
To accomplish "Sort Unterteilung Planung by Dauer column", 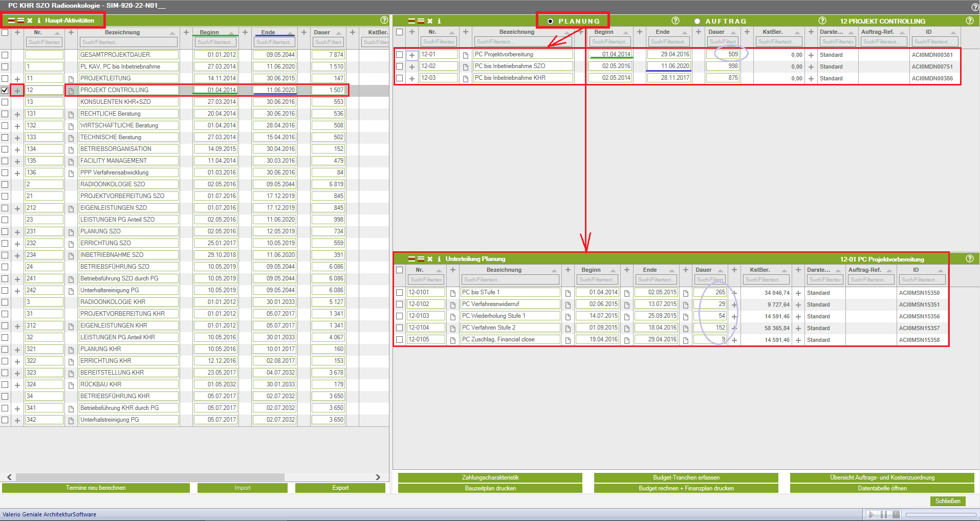I will (x=704, y=270).
